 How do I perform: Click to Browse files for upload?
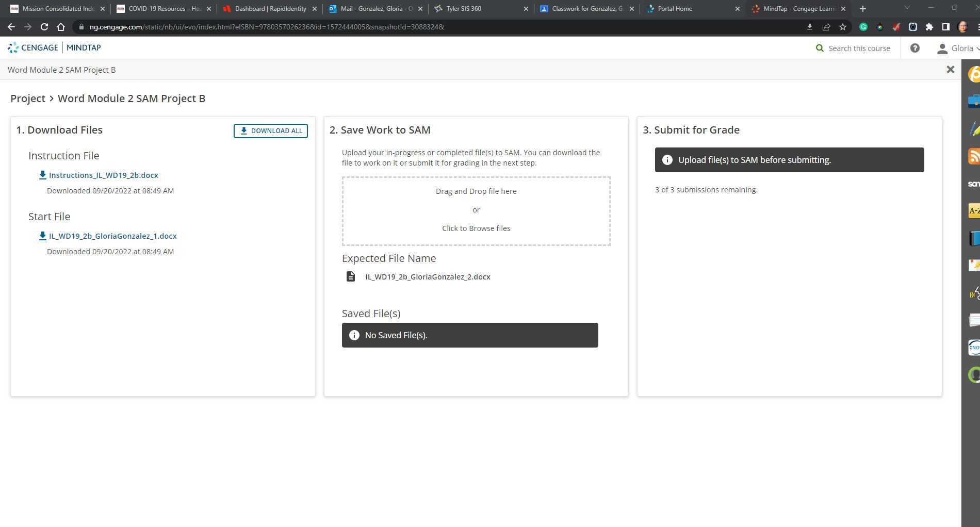tap(476, 228)
